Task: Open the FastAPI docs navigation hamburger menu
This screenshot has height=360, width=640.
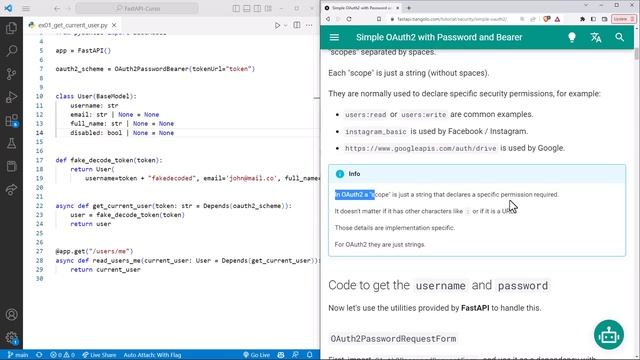Action: click(x=334, y=38)
